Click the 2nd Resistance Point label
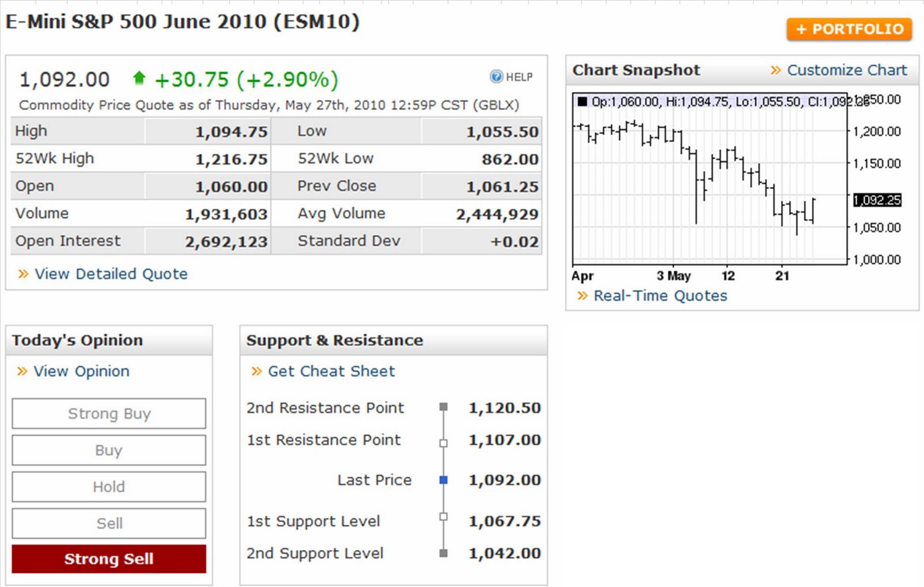This screenshot has width=924, height=587. (x=325, y=408)
